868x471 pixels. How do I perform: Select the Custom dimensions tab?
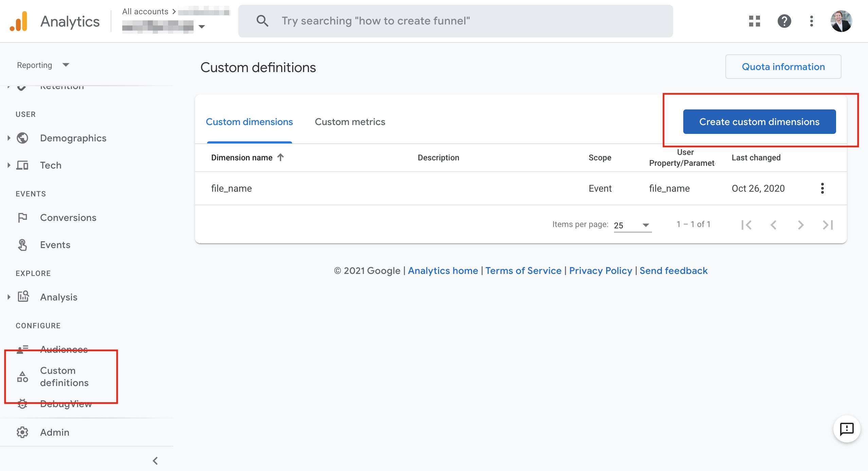click(x=249, y=122)
